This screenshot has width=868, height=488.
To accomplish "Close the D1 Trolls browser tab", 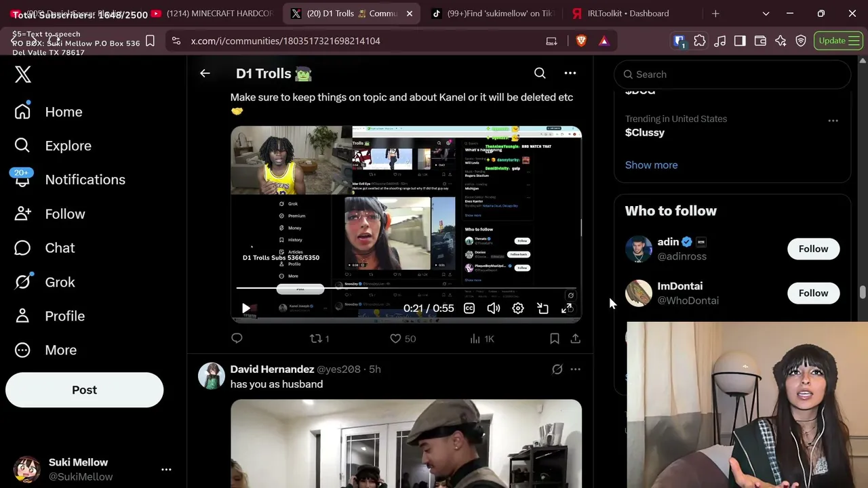I will coord(410,14).
